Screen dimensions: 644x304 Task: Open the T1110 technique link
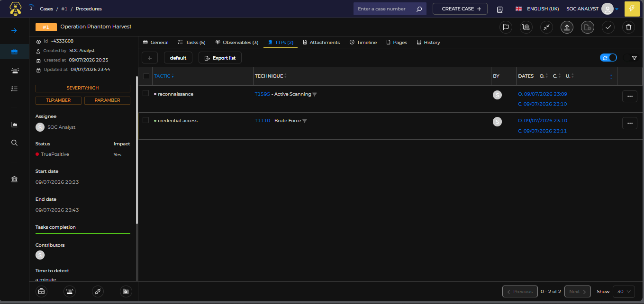pos(262,121)
